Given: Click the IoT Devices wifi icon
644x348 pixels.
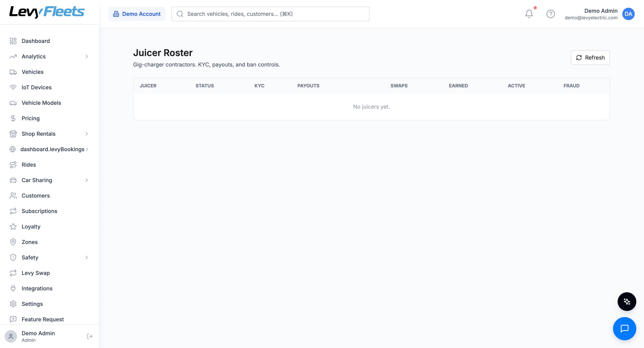Looking at the screenshot, I should pos(13,87).
